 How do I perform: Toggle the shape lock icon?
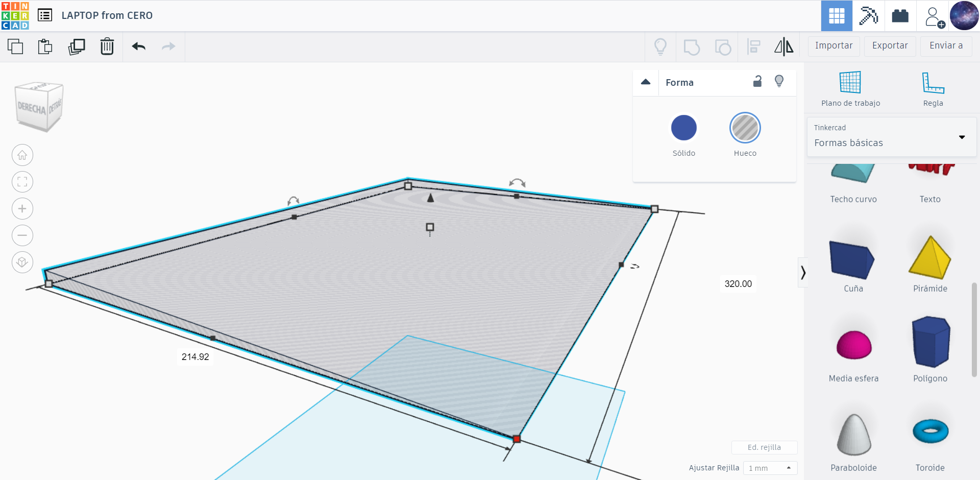[757, 81]
